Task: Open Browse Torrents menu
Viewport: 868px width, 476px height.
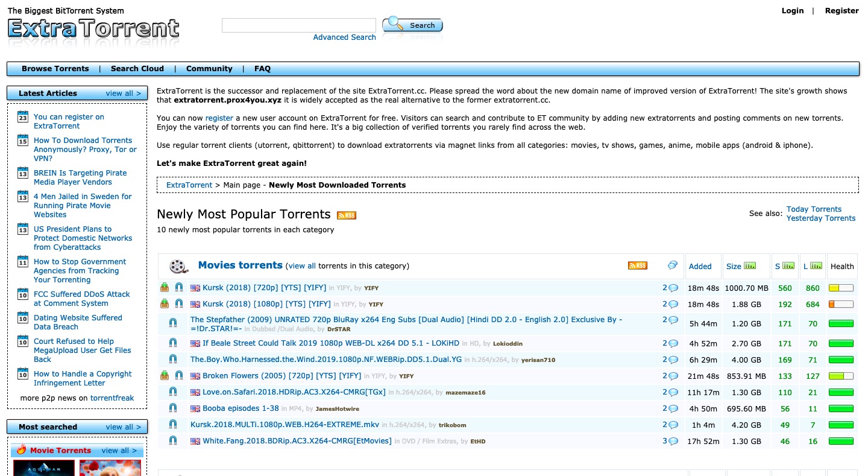Action: coord(55,69)
